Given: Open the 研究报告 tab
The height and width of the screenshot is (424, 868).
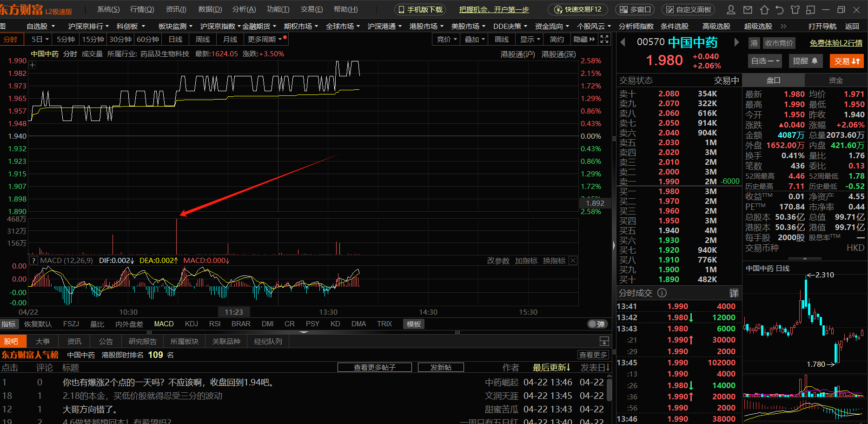Looking at the screenshot, I should coord(143,341).
